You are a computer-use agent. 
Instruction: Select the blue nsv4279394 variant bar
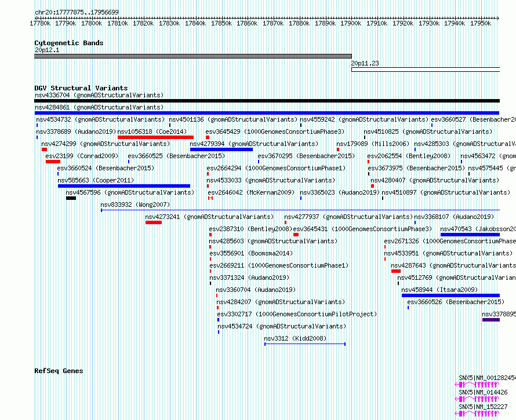click(x=221, y=149)
